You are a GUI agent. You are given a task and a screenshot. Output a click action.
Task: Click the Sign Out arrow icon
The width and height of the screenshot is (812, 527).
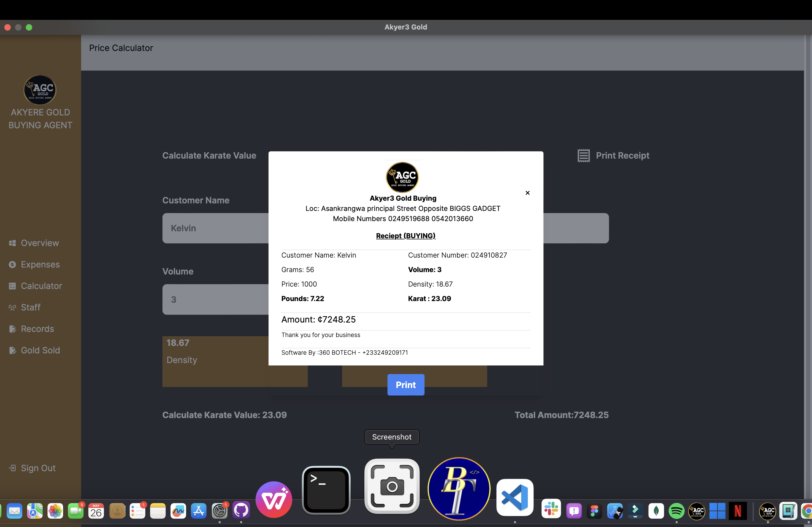[x=12, y=468]
